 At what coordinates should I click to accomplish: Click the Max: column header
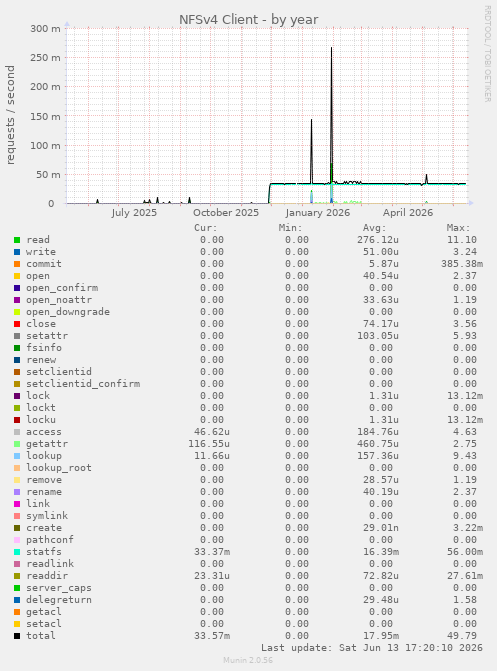click(458, 228)
